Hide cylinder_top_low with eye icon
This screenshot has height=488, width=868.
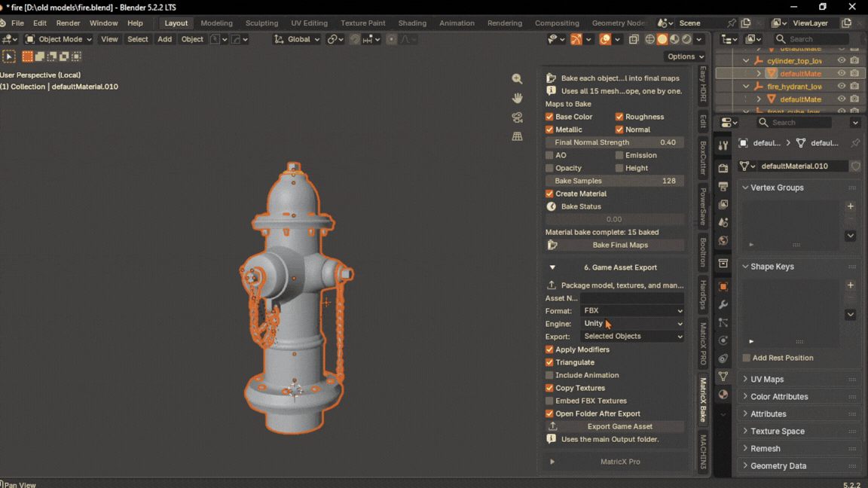(x=842, y=61)
